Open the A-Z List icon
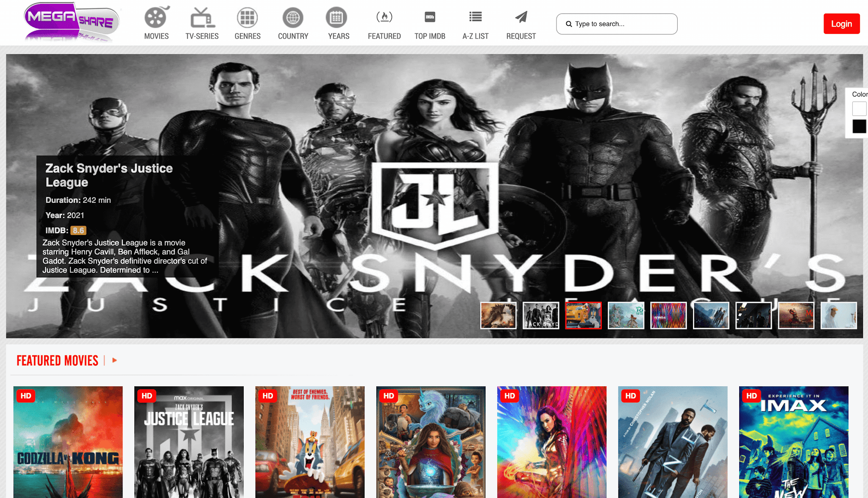This screenshot has width=868, height=498. [476, 17]
